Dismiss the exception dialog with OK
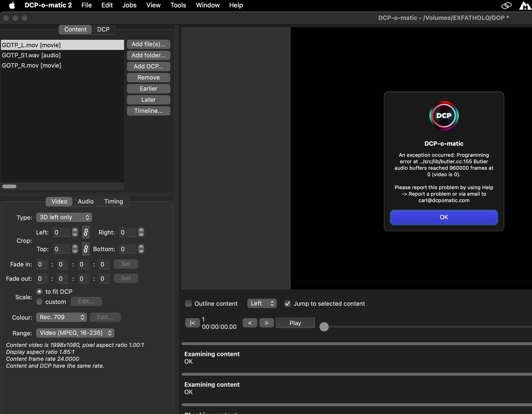532x414 pixels. tap(444, 217)
